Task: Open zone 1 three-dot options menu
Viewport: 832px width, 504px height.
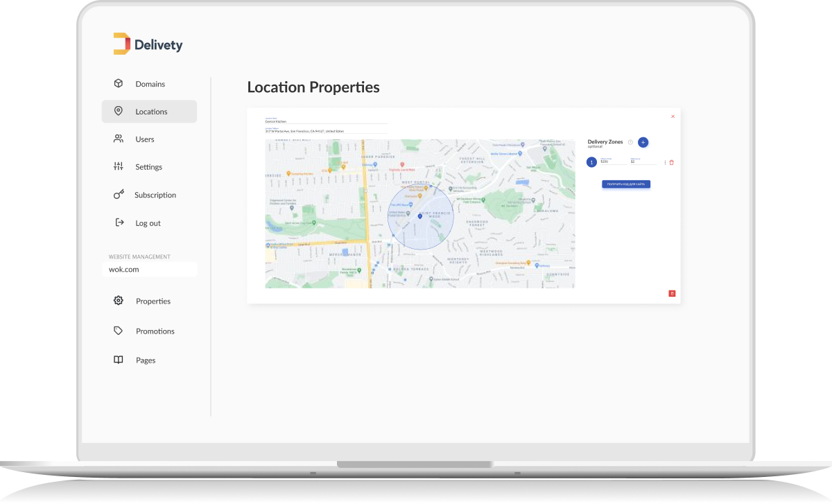Action: pos(665,162)
